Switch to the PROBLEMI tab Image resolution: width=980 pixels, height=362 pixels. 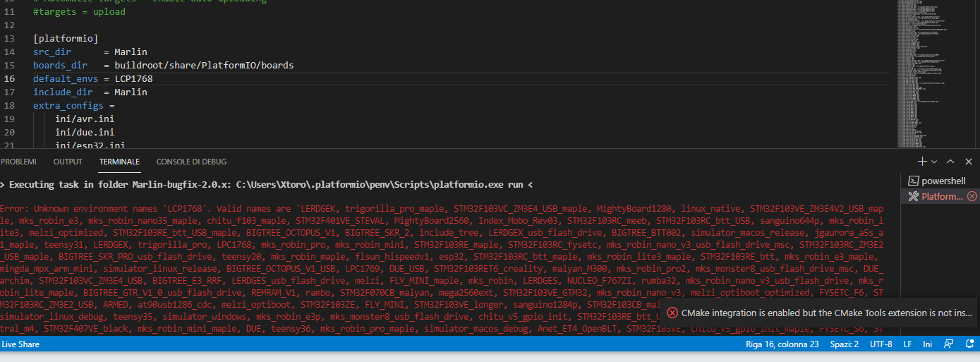click(x=19, y=162)
